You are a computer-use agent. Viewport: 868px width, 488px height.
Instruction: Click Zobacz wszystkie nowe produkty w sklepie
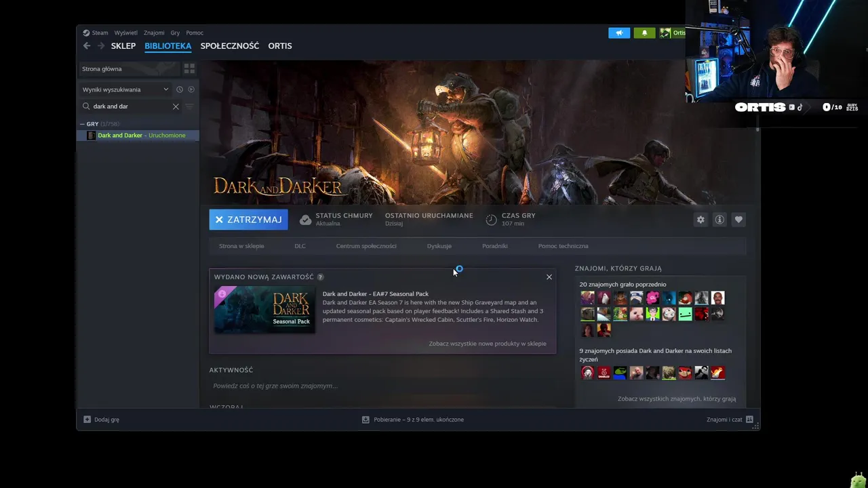[x=488, y=344]
